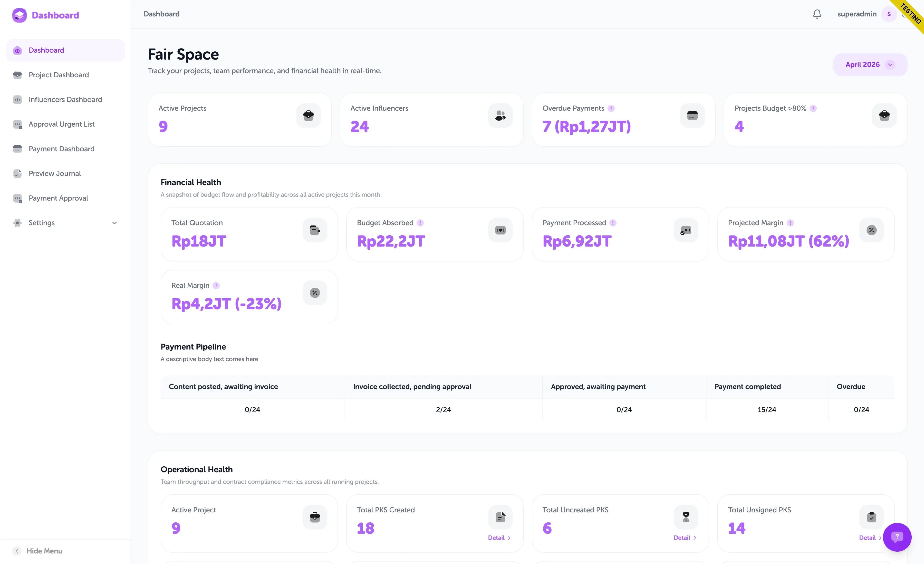Click the Fair Space page title
Viewport: 924px width, 564px height.
[x=183, y=54]
